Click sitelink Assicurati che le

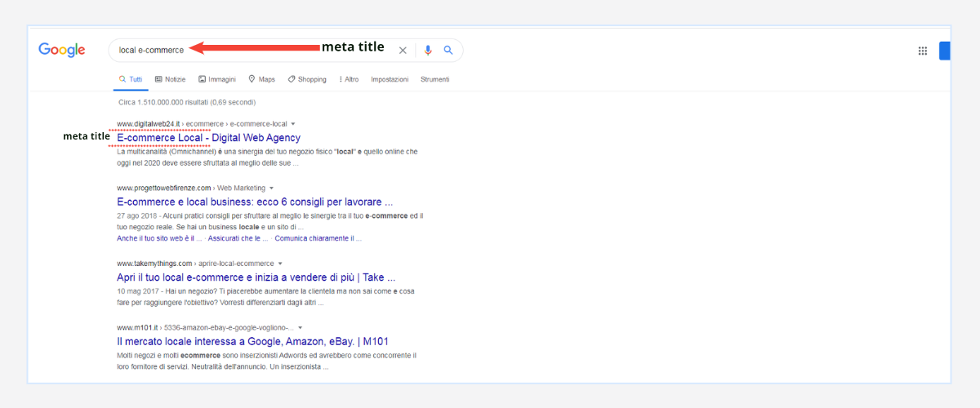pos(238,238)
